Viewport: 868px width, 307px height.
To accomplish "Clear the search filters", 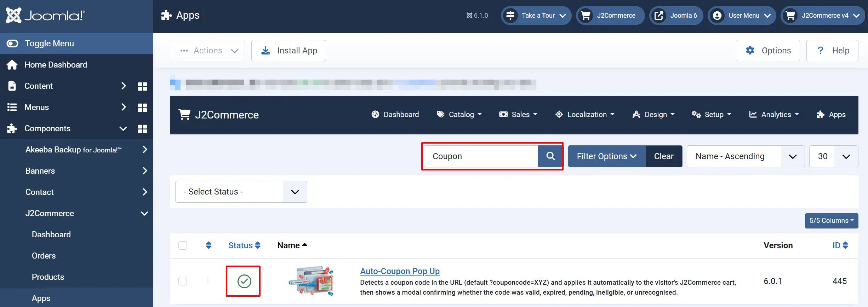I will click(x=664, y=156).
